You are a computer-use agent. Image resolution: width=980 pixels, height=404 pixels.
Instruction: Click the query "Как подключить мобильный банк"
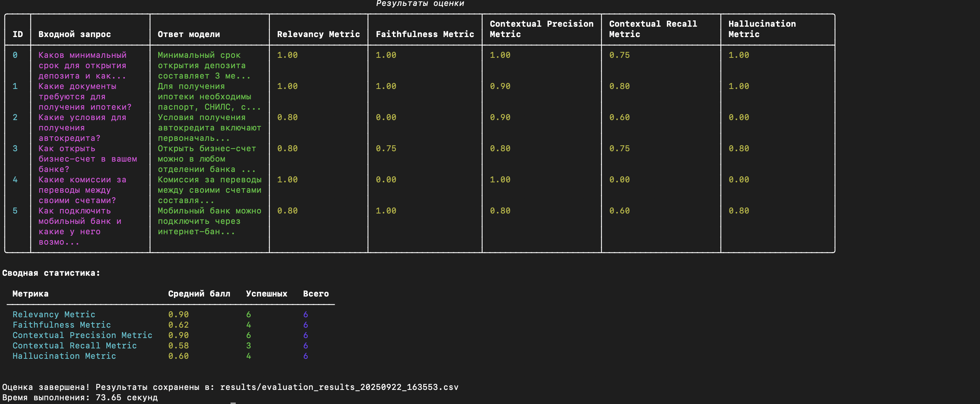pyautogui.click(x=80, y=216)
